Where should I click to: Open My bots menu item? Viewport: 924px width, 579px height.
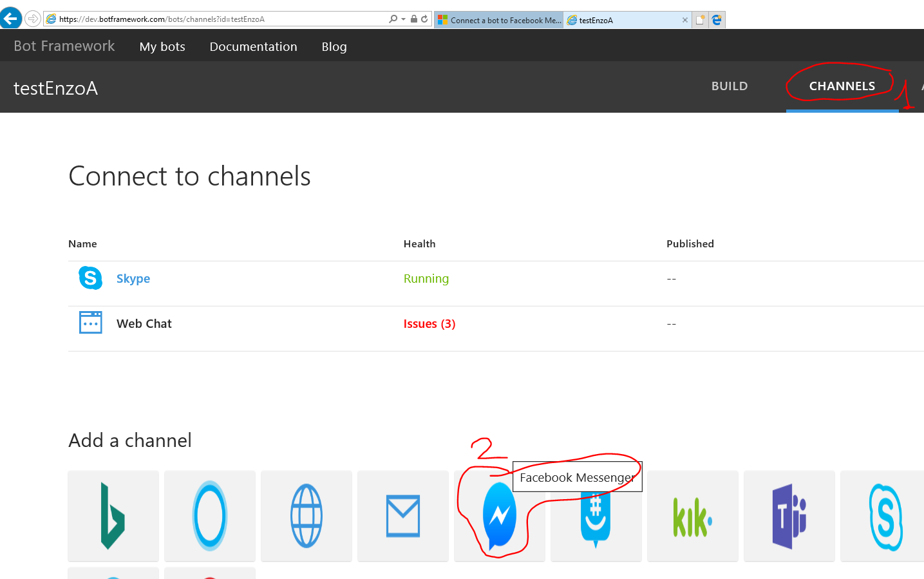coord(162,46)
